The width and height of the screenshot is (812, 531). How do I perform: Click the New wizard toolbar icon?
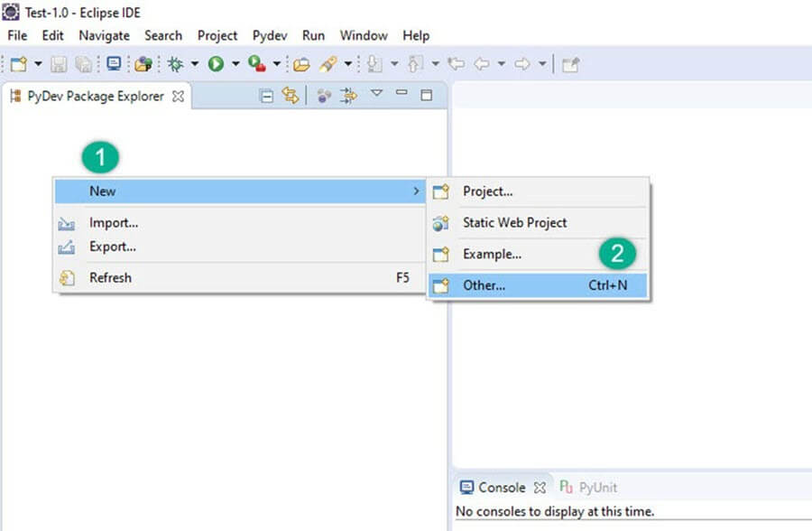(18, 64)
